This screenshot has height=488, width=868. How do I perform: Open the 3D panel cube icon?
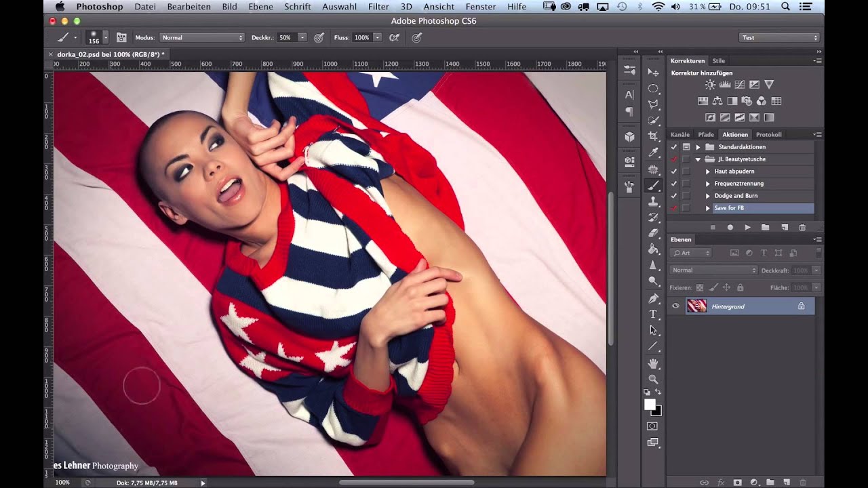pos(629,136)
